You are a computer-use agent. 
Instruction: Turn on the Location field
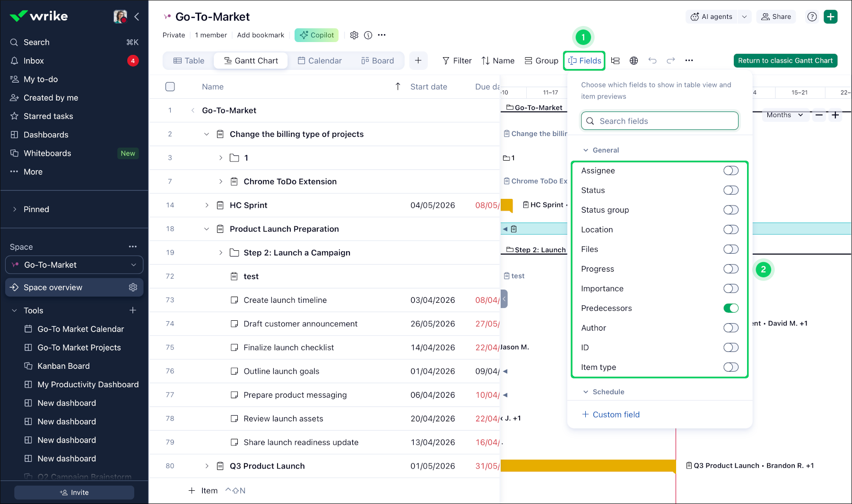click(x=730, y=230)
